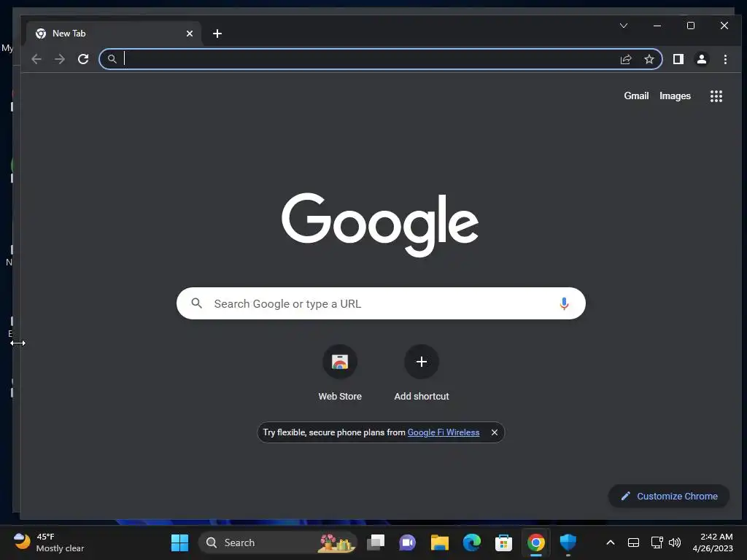
Task: Open the weather widget 45°F
Action: 49,542
